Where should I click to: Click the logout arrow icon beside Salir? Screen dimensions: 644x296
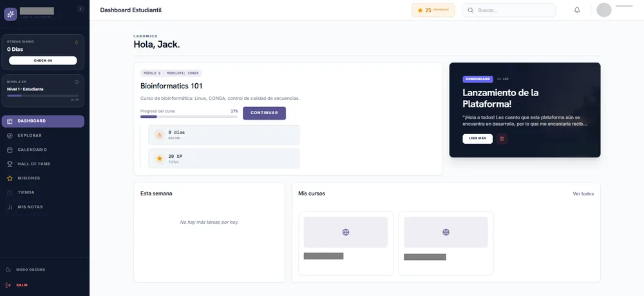(x=8, y=285)
